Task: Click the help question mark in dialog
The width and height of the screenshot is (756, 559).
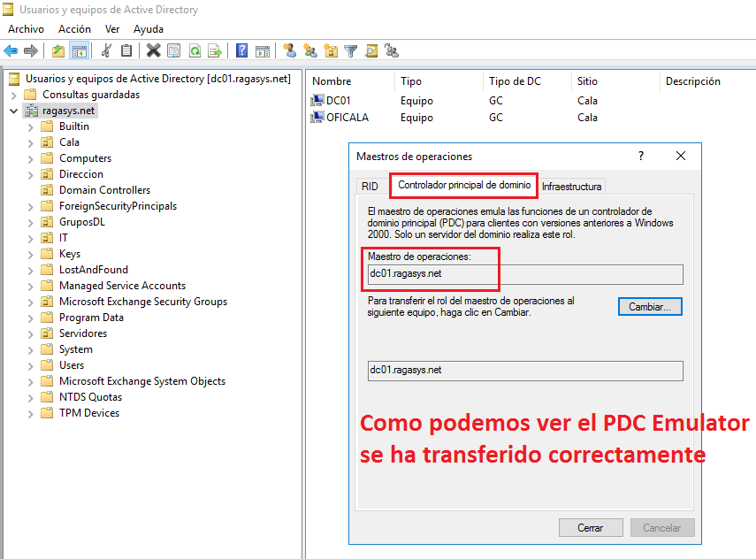Action: [641, 156]
